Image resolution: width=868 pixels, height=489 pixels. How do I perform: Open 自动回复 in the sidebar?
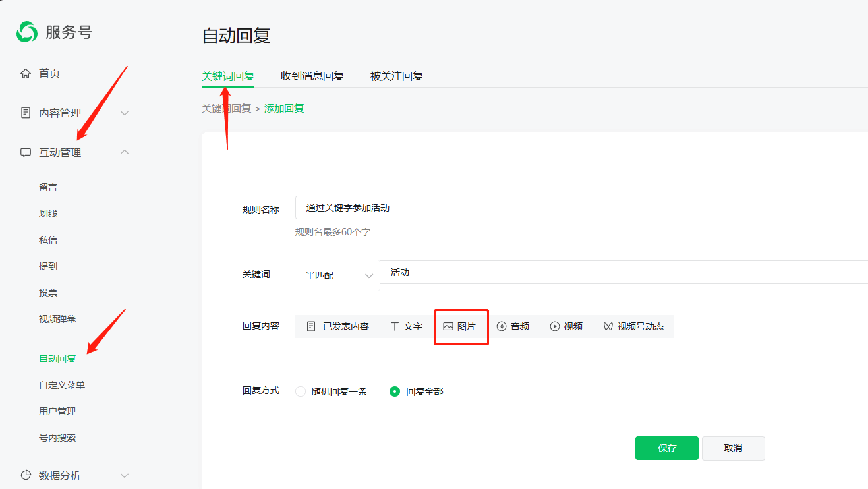point(57,359)
